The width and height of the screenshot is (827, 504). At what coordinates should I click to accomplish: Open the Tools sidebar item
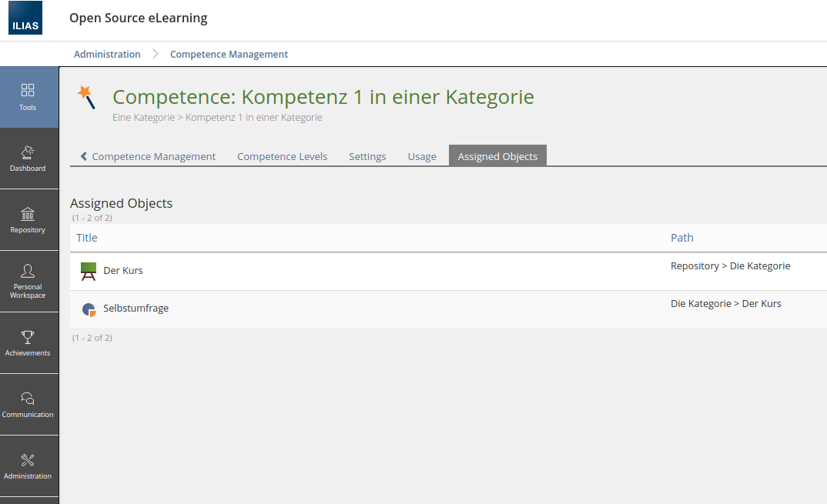coord(28,97)
